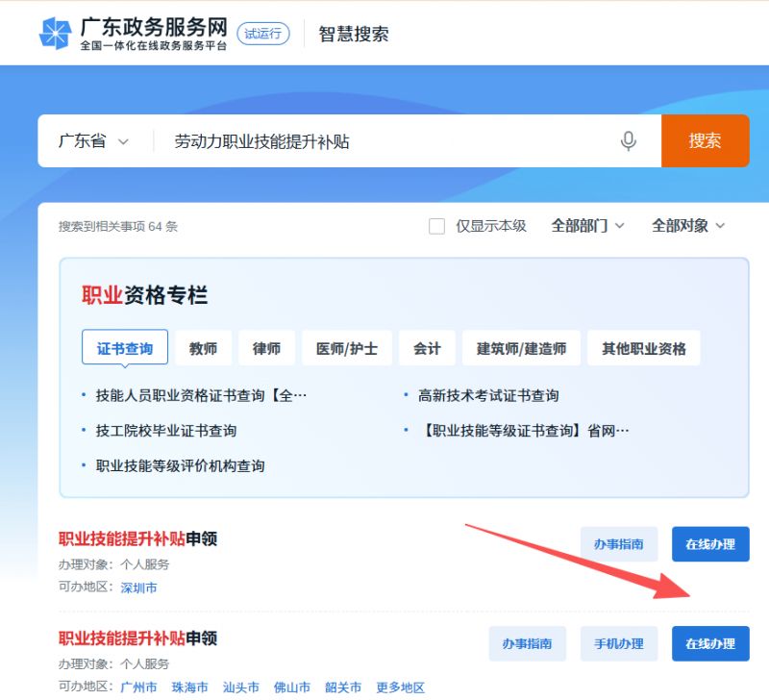
Task: Click the 广东政务服务网 pinwheel logo icon
Action: click(x=55, y=33)
